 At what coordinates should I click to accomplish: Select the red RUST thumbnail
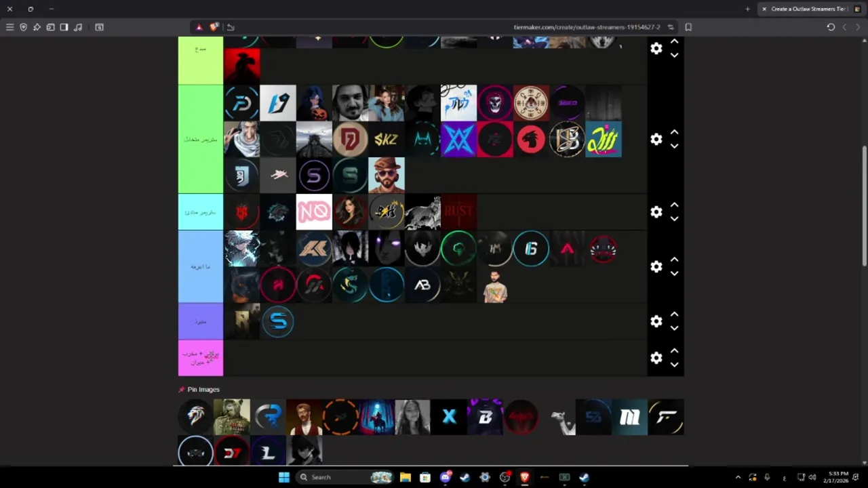[x=459, y=212]
